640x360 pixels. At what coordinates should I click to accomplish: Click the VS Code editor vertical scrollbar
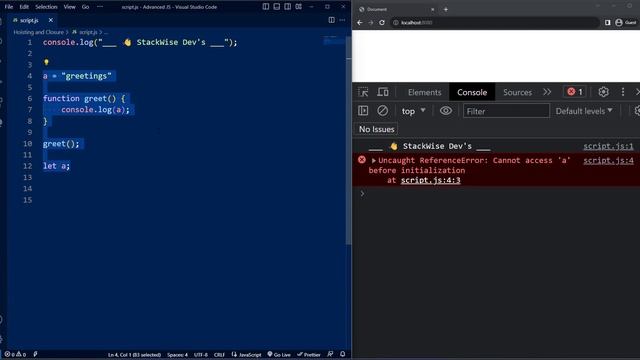349,141
